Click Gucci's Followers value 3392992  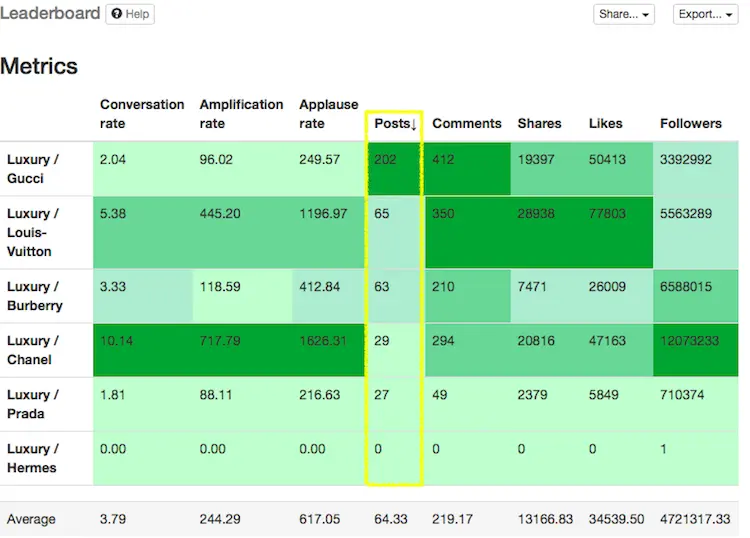[686, 159]
